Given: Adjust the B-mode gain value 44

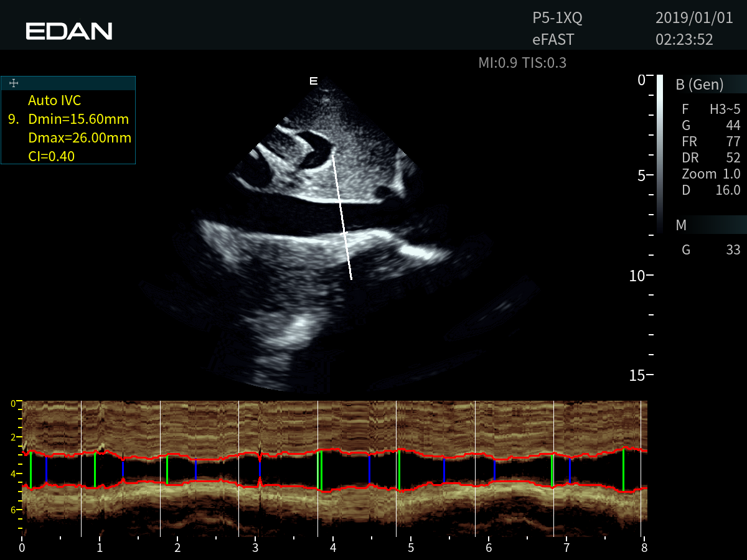Looking at the screenshot, I should click(732, 126).
